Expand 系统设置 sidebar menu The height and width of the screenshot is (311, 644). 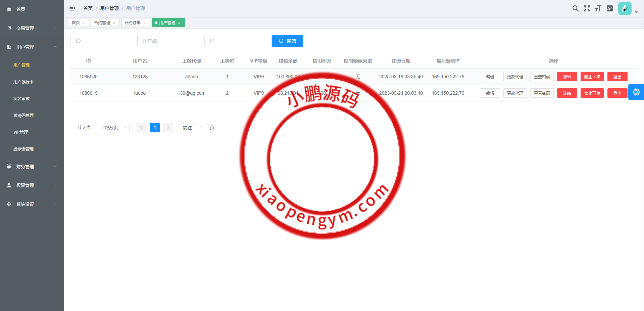point(32,204)
